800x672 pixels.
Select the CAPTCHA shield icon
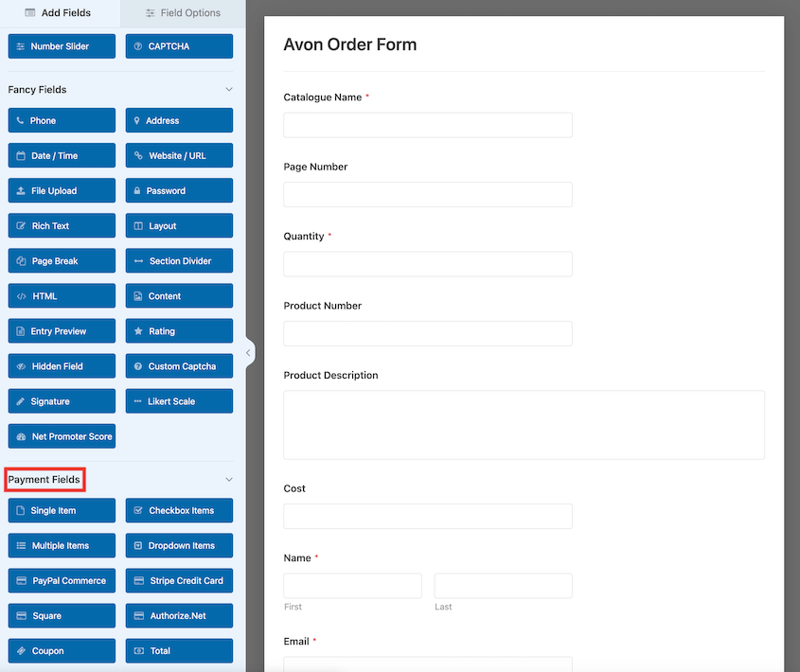[x=138, y=45]
